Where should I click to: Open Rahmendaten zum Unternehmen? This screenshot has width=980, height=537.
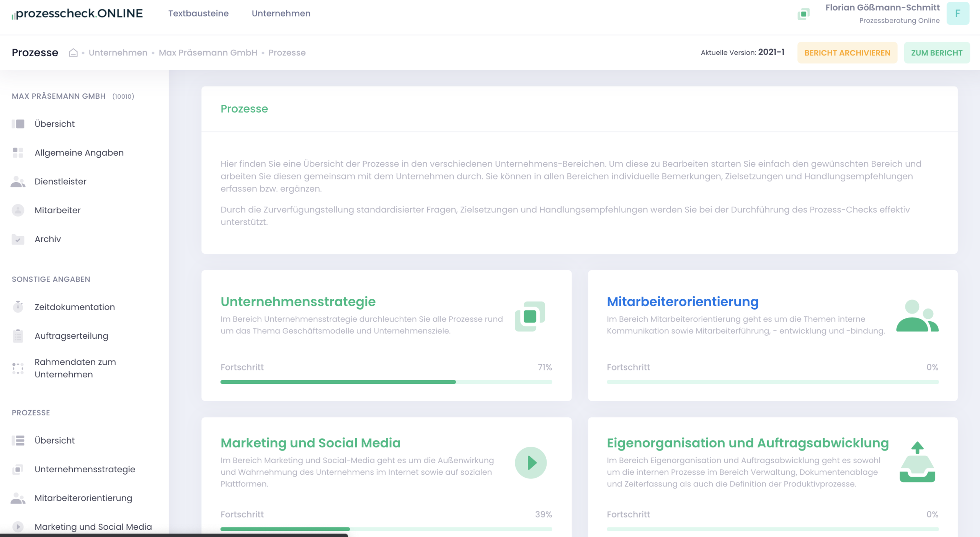(75, 368)
